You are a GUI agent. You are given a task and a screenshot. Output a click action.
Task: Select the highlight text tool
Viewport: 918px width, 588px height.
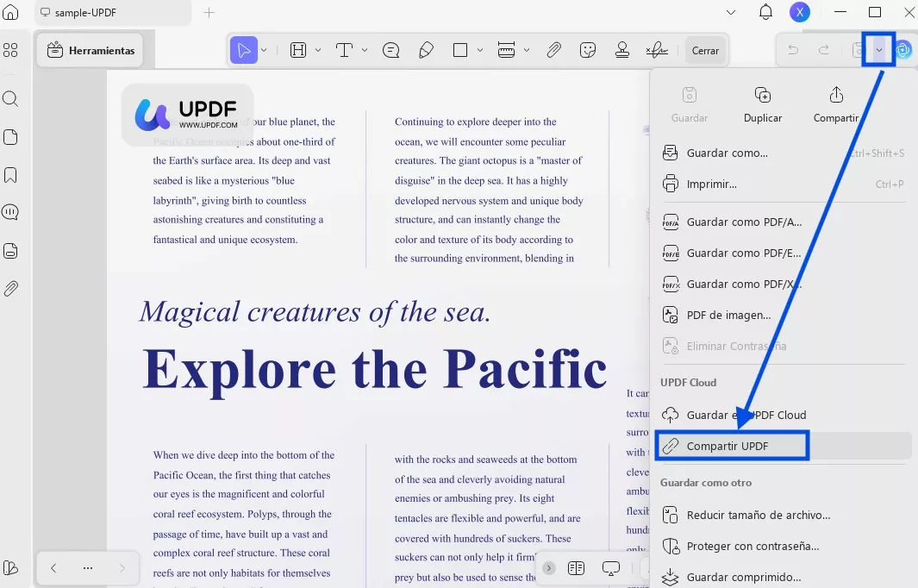point(298,50)
